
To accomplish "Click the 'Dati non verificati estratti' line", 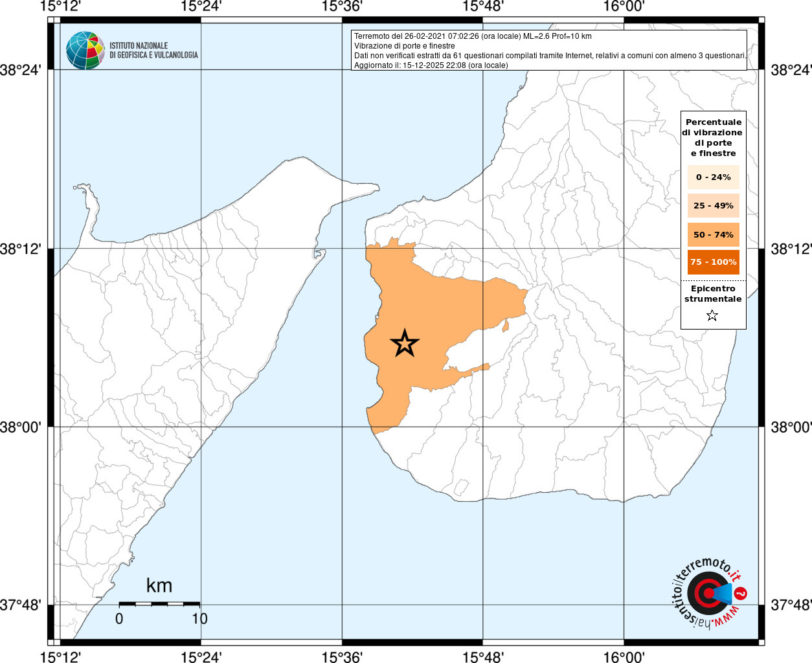I will pyautogui.click(x=550, y=56).
